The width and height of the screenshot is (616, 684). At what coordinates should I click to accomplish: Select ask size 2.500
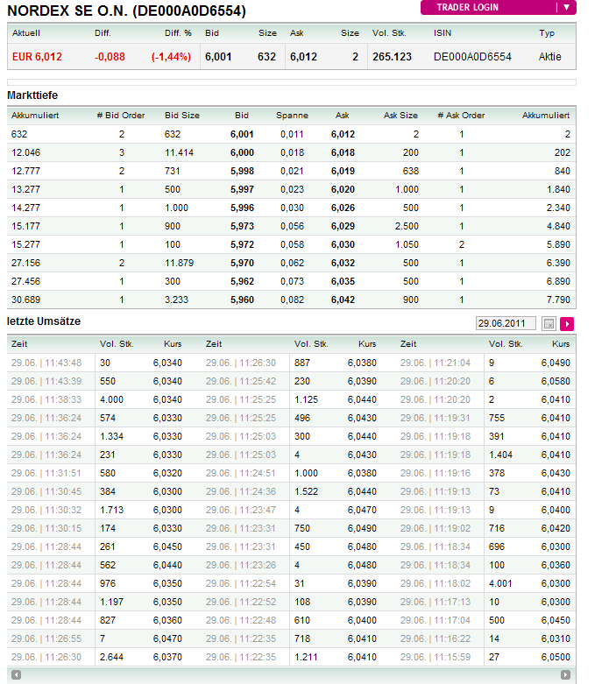[407, 227]
